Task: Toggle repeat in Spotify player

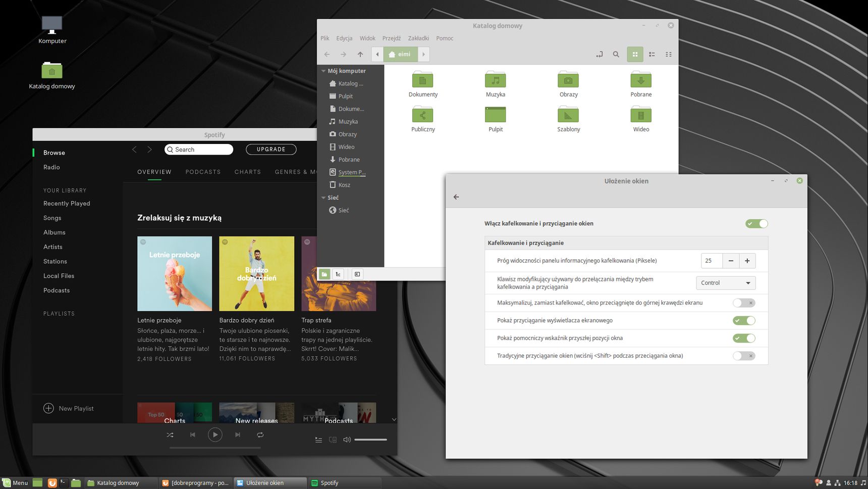Action: 260,434
